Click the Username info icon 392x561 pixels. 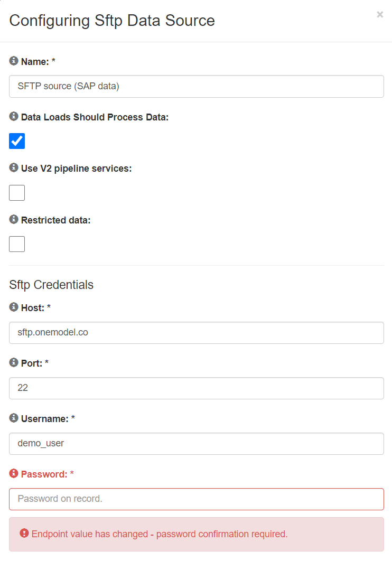tap(14, 418)
